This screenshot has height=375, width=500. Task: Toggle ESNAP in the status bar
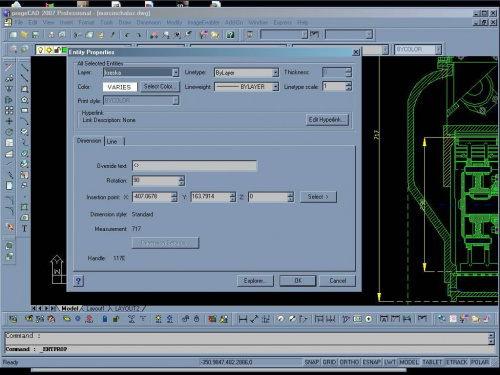[x=371, y=362]
